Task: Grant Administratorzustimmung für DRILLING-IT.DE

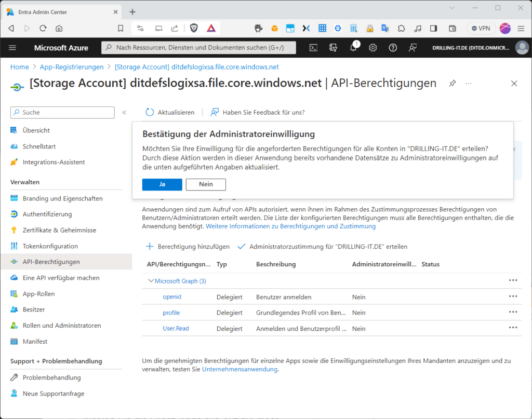Action: 322,247
